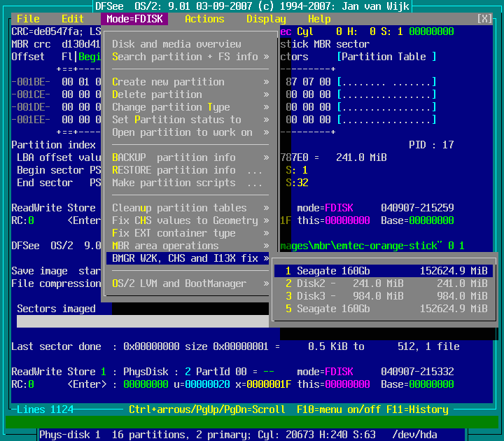Open the Actions menu

click(204, 19)
